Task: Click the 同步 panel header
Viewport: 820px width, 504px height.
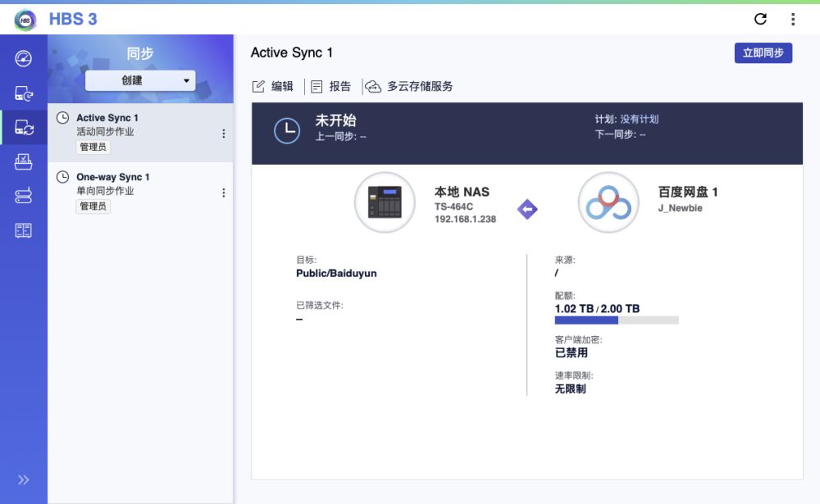Action: (x=140, y=53)
